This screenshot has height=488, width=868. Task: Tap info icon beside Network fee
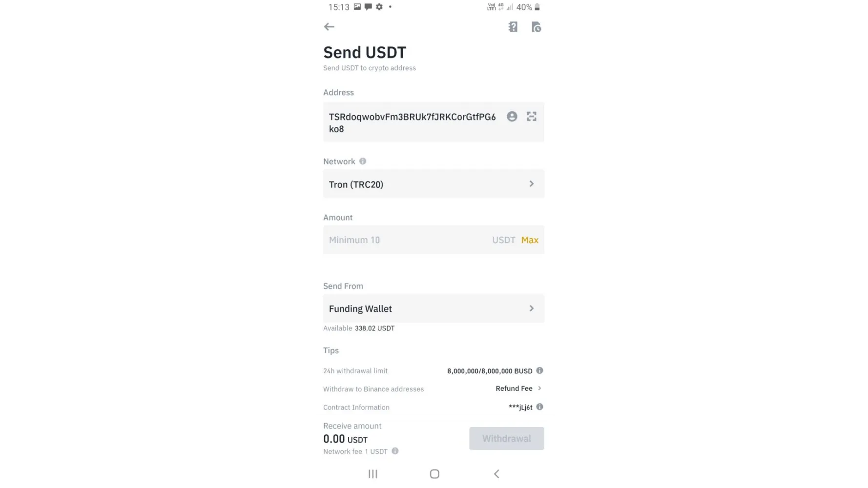[x=395, y=451]
